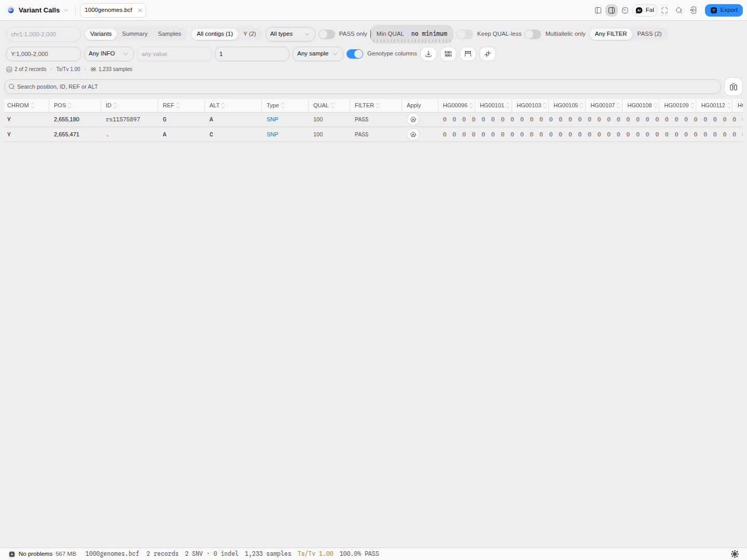Click the any value input field
Viewport: 747px width, 560px height.
point(174,54)
